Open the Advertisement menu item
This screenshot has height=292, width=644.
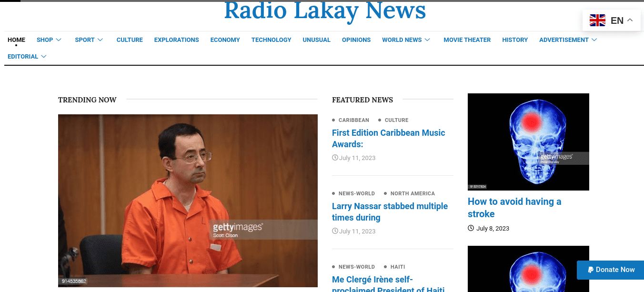564,40
